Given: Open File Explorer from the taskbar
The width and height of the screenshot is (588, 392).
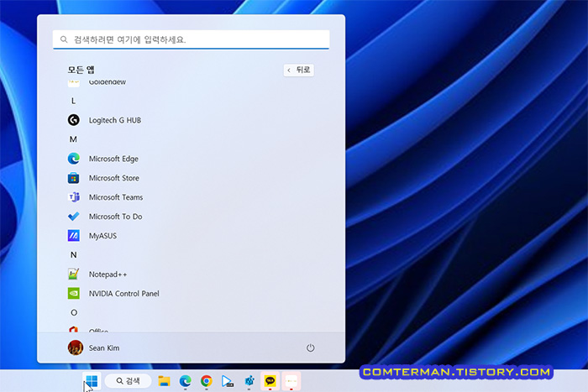Looking at the screenshot, I should (164, 381).
